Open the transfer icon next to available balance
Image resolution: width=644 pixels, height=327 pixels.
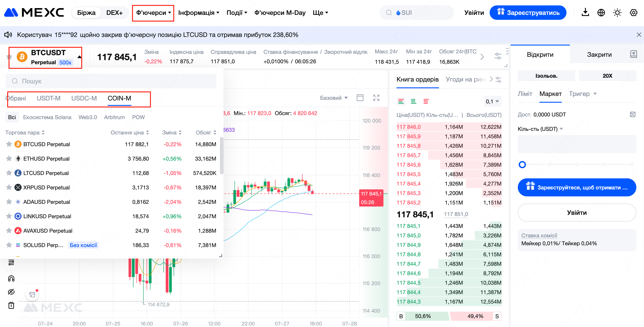pos(633,114)
